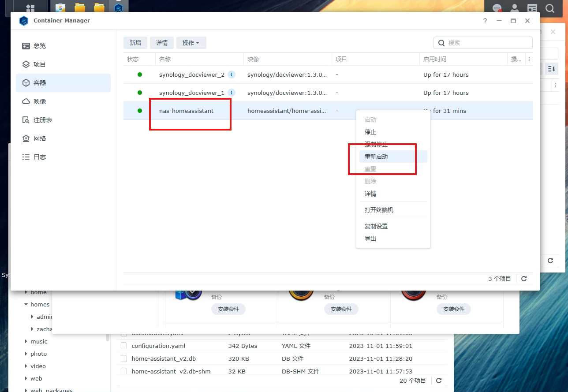568x392 pixels.
Task: Choose 停止 in the context menu
Action: [393, 132]
